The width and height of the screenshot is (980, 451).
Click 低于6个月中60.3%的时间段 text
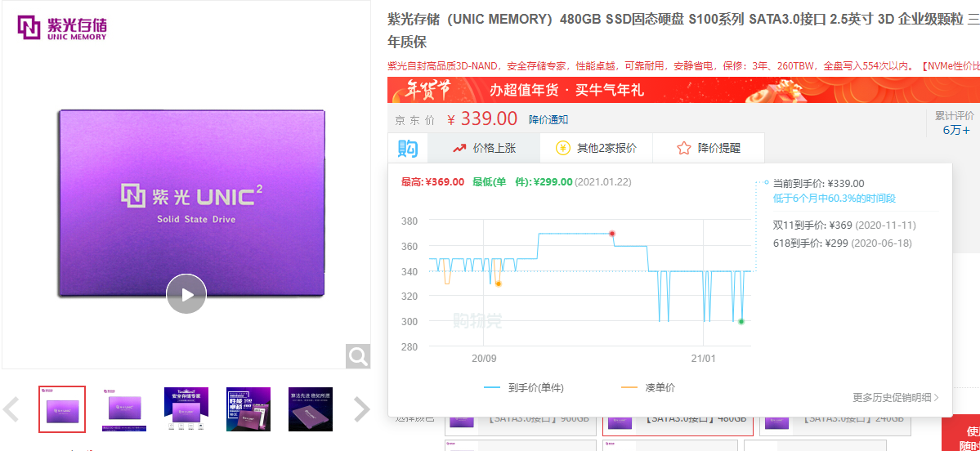pyautogui.click(x=835, y=199)
